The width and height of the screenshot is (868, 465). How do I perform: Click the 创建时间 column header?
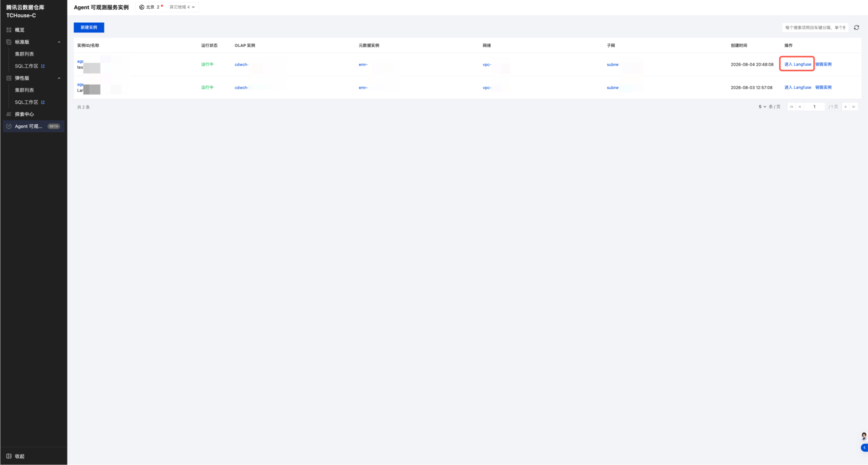pyautogui.click(x=739, y=46)
